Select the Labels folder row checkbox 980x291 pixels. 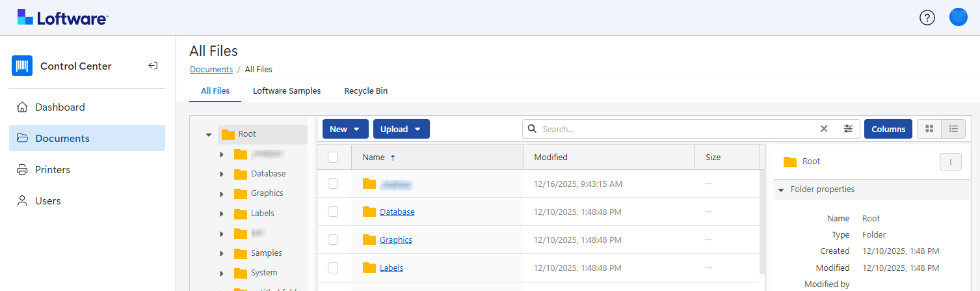pyautogui.click(x=333, y=268)
